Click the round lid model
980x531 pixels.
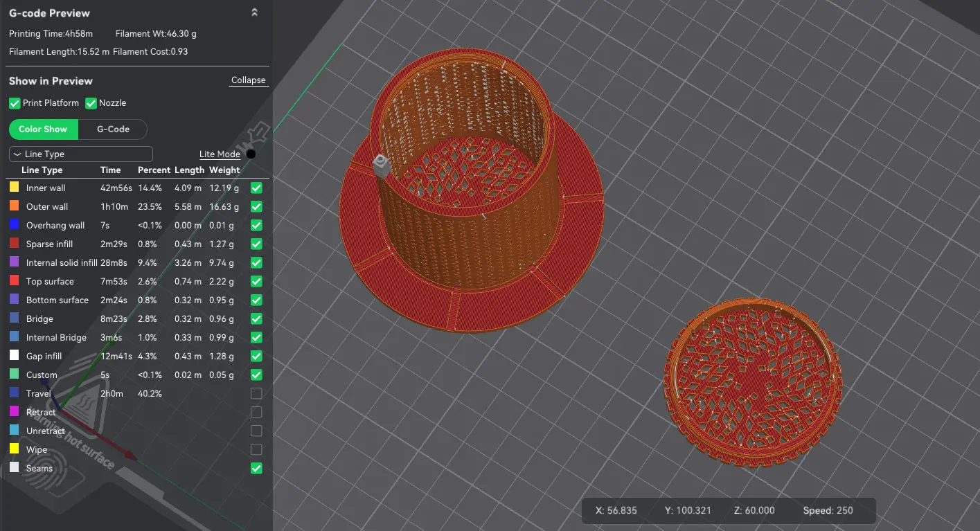753,382
